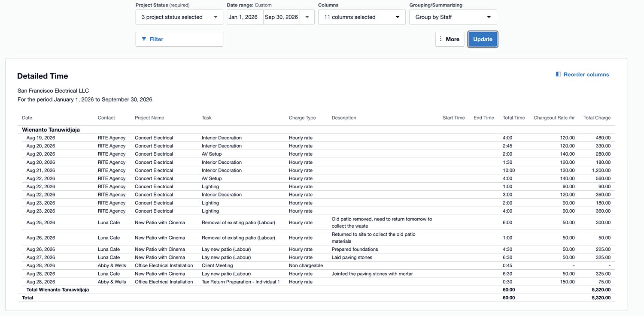Click the Reorder columns icon

tap(558, 74)
